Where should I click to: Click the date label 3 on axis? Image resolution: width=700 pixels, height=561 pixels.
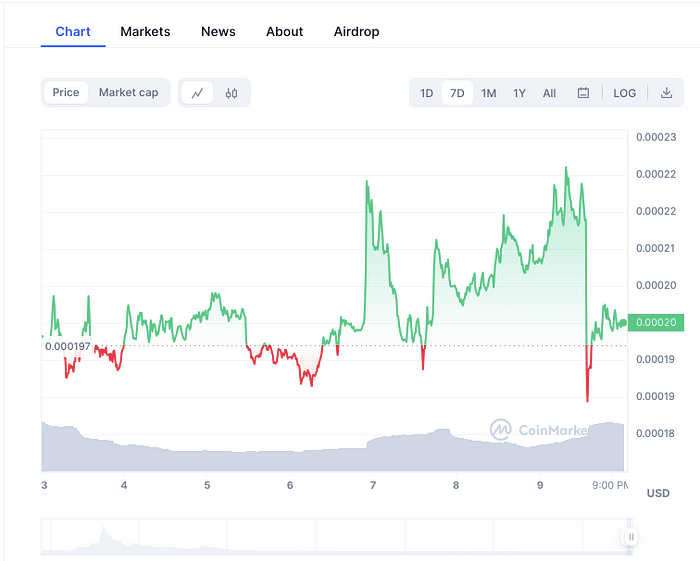click(44, 485)
